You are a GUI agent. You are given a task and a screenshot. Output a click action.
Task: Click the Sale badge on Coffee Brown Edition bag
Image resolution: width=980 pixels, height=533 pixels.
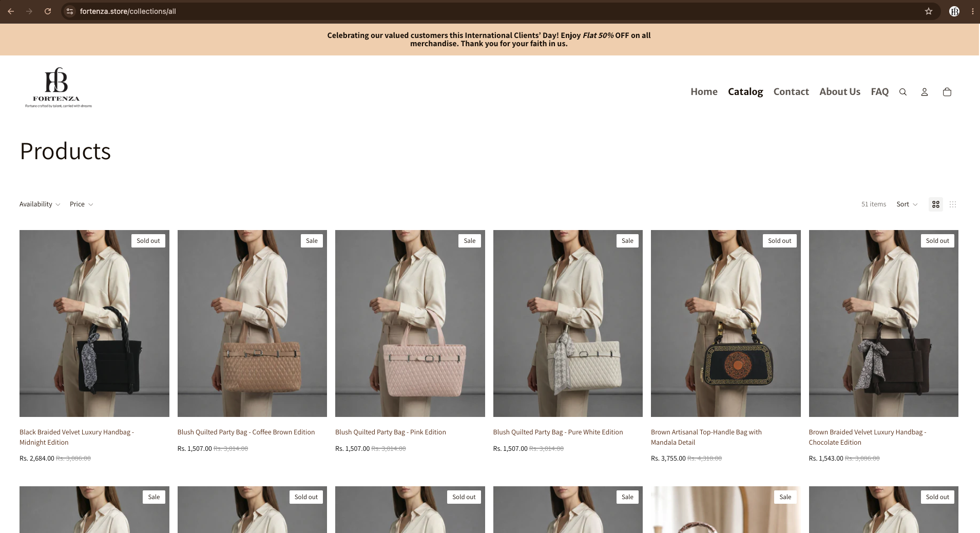(x=312, y=241)
